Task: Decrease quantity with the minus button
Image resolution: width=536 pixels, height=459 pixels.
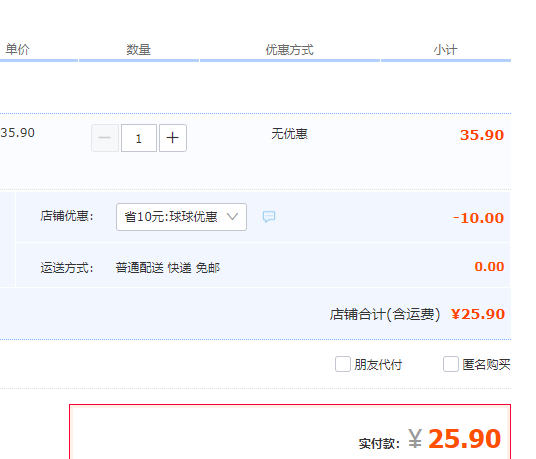Action: (x=105, y=138)
